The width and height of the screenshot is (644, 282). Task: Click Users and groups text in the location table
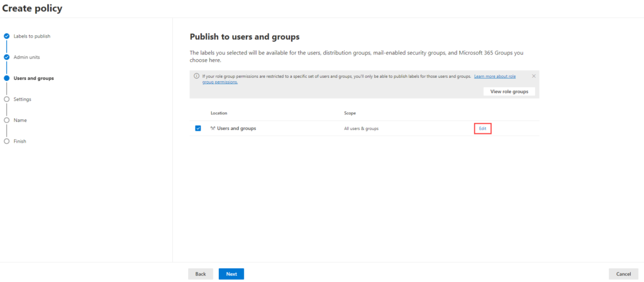point(236,128)
